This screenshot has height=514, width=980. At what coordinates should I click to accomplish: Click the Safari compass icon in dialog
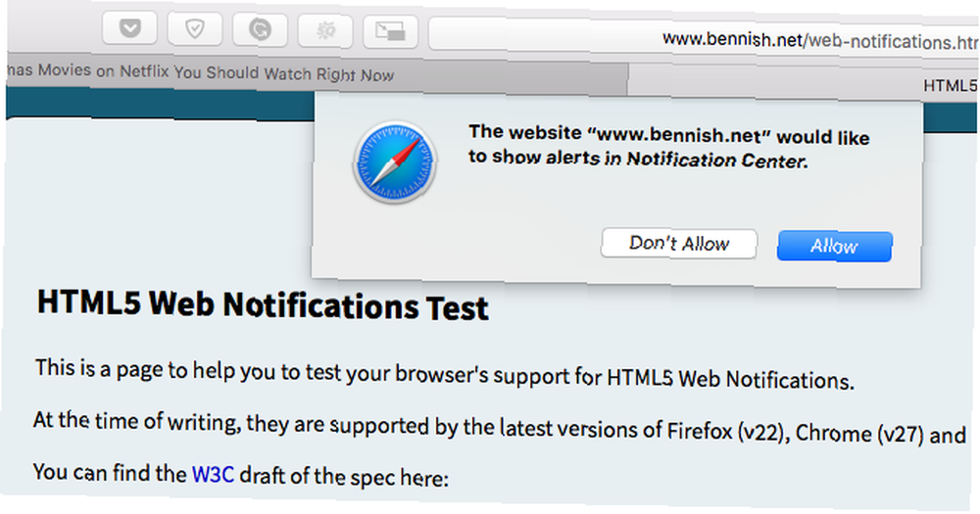coord(394,163)
